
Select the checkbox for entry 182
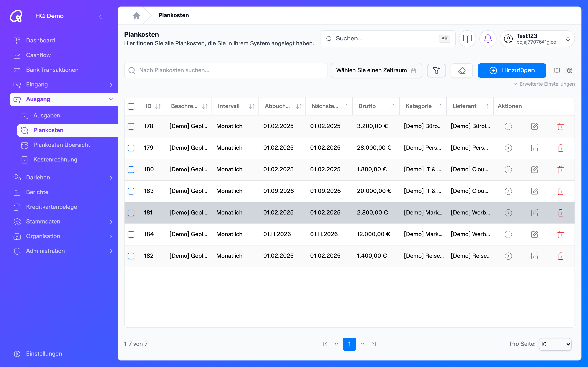pyautogui.click(x=131, y=256)
